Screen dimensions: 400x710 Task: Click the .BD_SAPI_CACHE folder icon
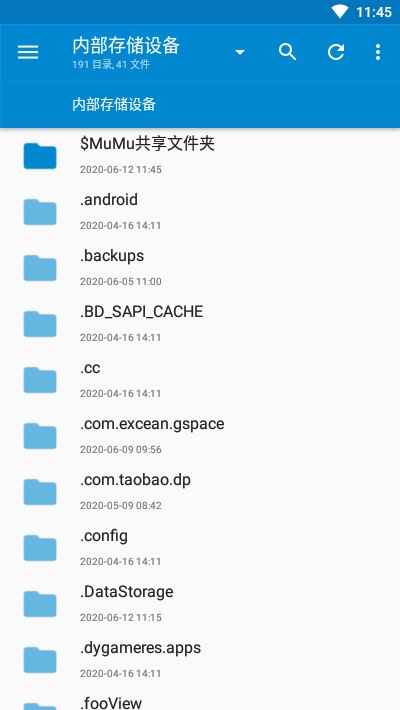40,324
